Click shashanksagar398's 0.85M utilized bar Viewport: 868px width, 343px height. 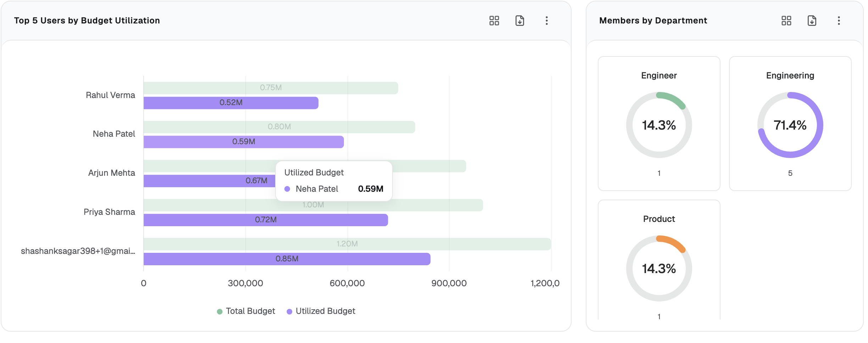[287, 259]
